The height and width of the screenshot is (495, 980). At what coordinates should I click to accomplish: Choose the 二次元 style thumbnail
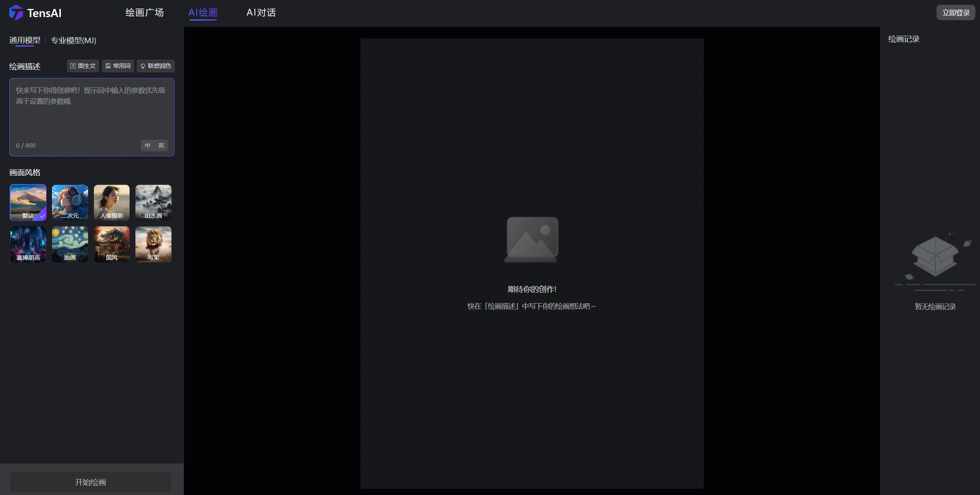70,202
